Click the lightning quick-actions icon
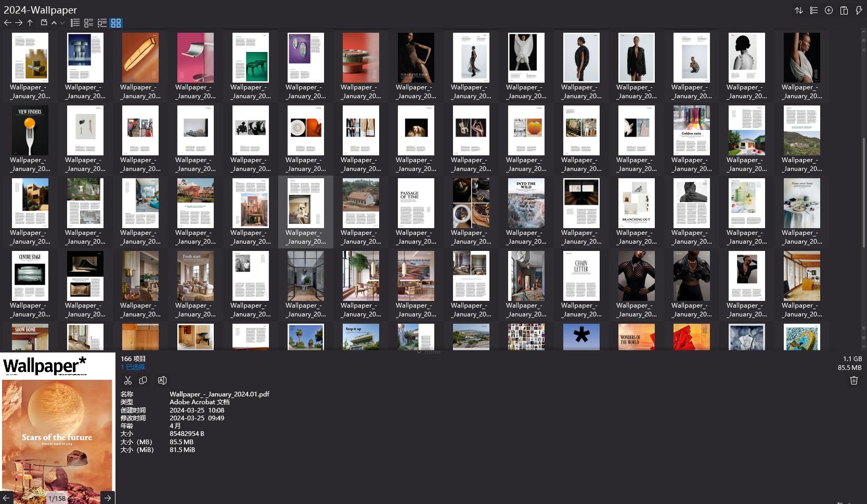The image size is (867, 504). pos(859,10)
